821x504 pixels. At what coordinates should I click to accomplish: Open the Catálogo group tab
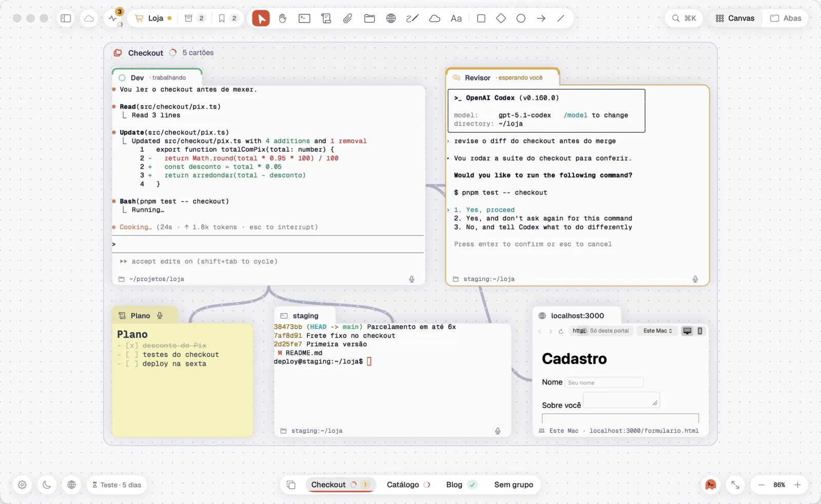pos(408,485)
